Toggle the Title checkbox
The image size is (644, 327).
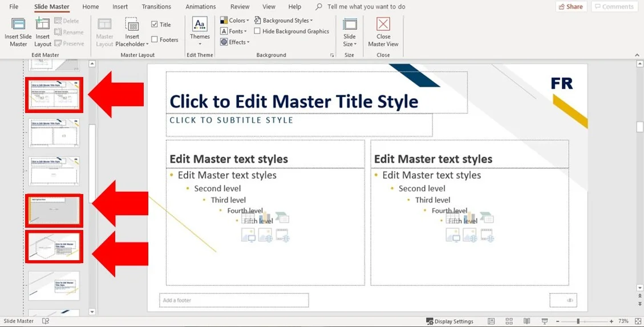click(x=155, y=25)
